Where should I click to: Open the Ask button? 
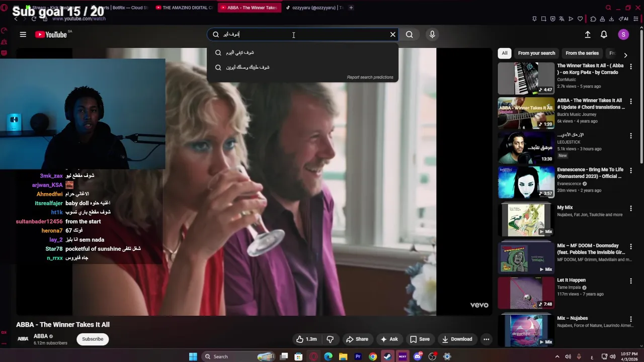pos(389,339)
